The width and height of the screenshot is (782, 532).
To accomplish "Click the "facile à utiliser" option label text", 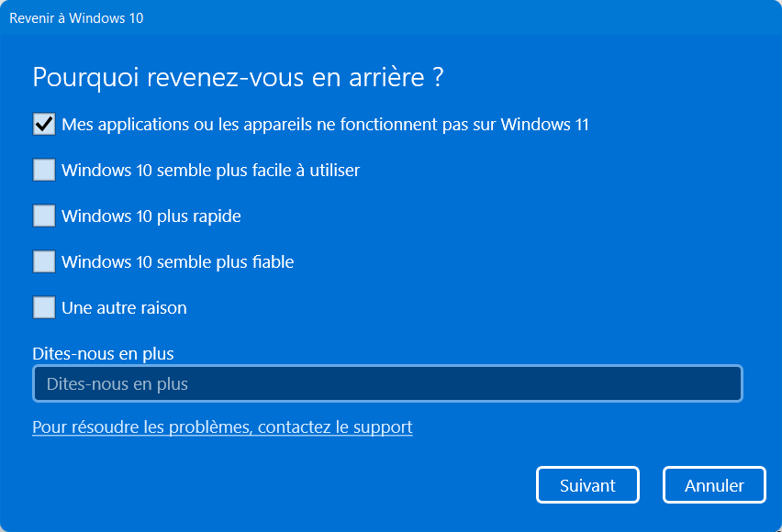I will (x=306, y=171).
